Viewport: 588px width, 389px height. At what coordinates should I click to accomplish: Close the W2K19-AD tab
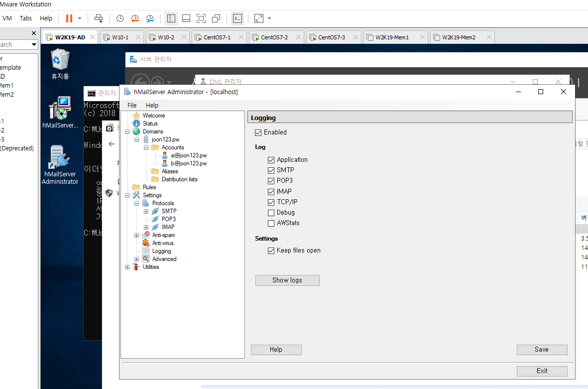click(92, 37)
